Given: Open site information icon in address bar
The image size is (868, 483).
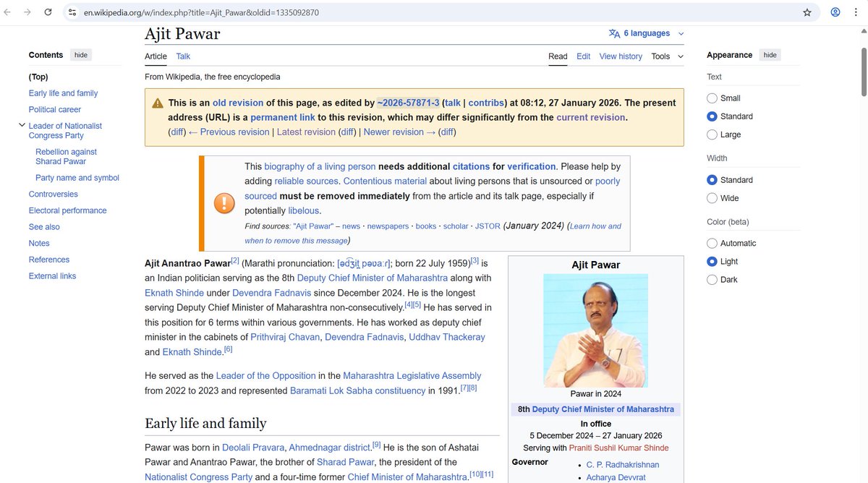Looking at the screenshot, I should [x=72, y=12].
